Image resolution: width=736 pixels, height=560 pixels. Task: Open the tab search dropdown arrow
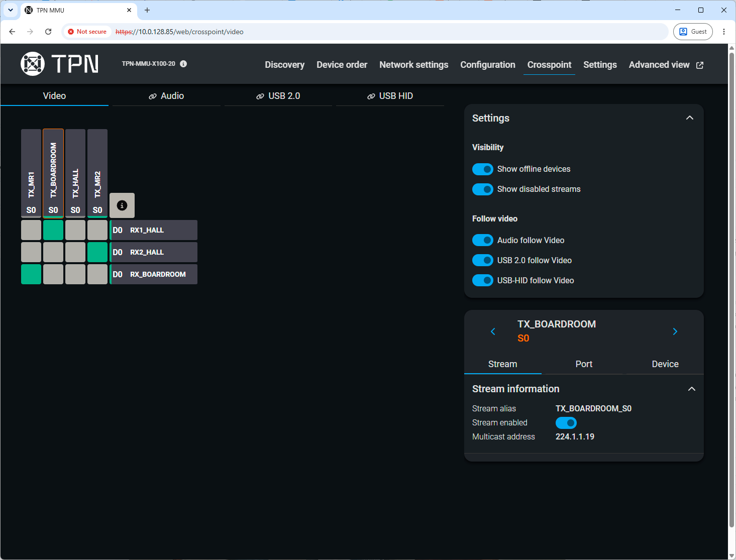coord(11,10)
